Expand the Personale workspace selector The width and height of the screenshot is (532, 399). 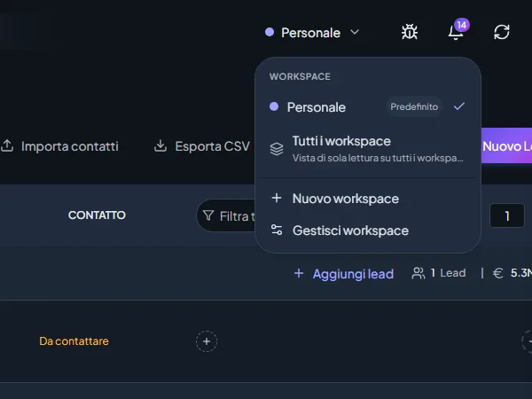pyautogui.click(x=312, y=33)
